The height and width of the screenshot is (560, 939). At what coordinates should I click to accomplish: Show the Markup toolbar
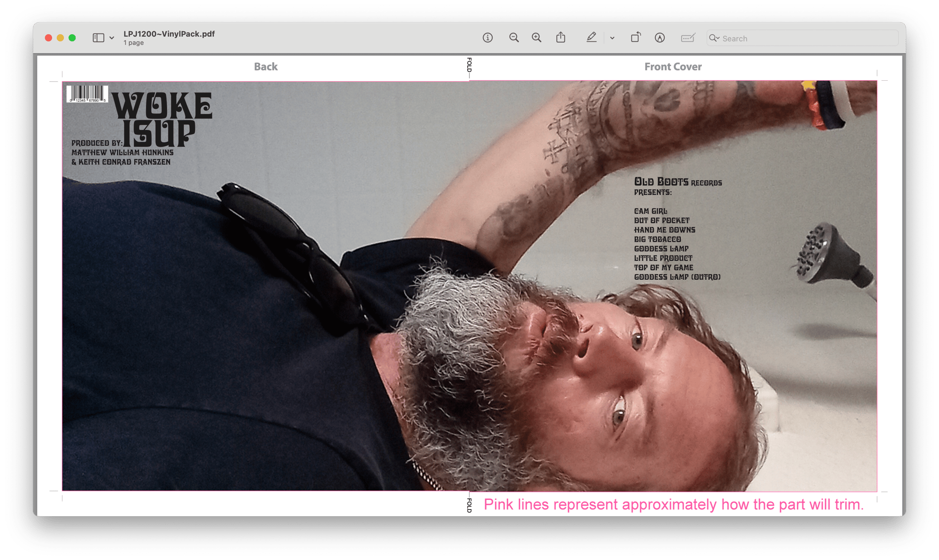(660, 38)
